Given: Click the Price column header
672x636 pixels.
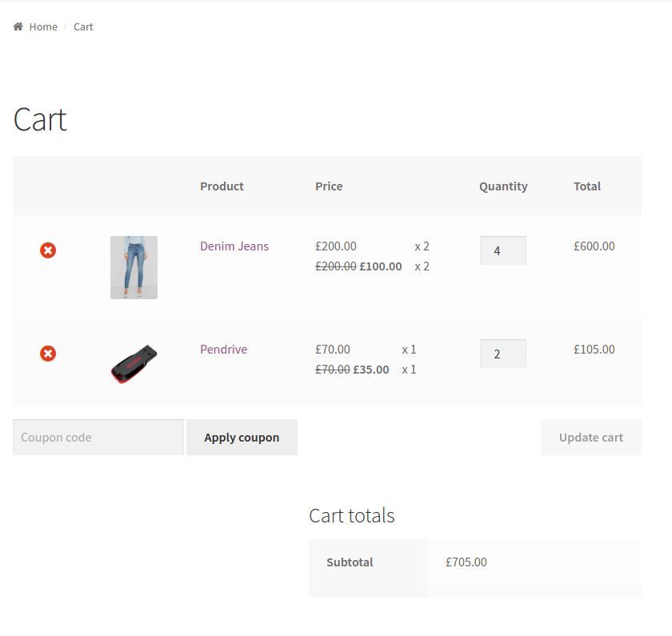Looking at the screenshot, I should tap(329, 186).
